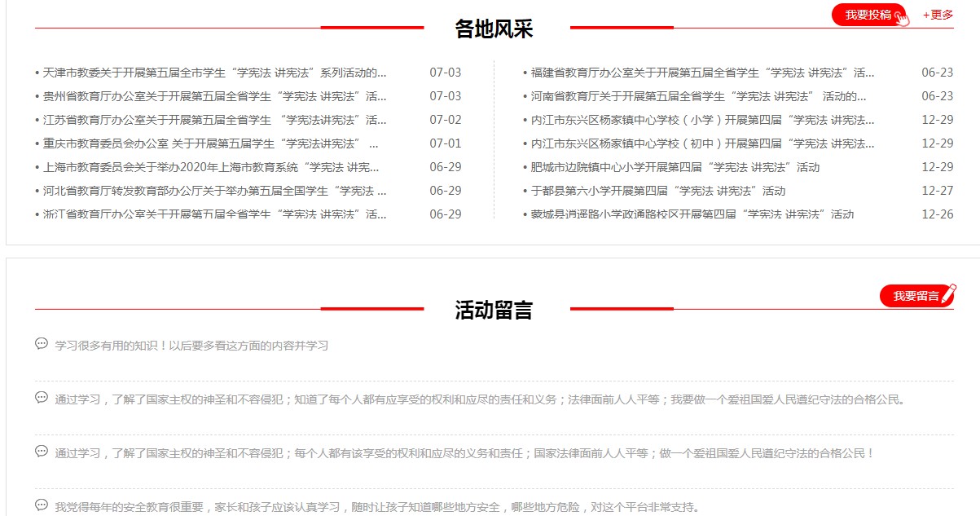Open the 天津市教委 news article
The image size is (980, 516).
point(215,73)
